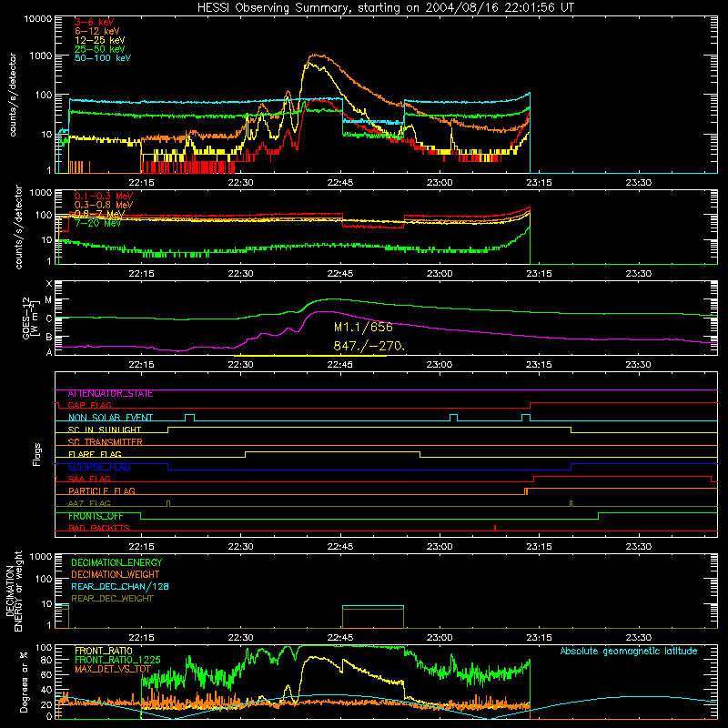Click the M class label on GOES axis
The width and height of the screenshot is (728, 728).
click(x=48, y=300)
